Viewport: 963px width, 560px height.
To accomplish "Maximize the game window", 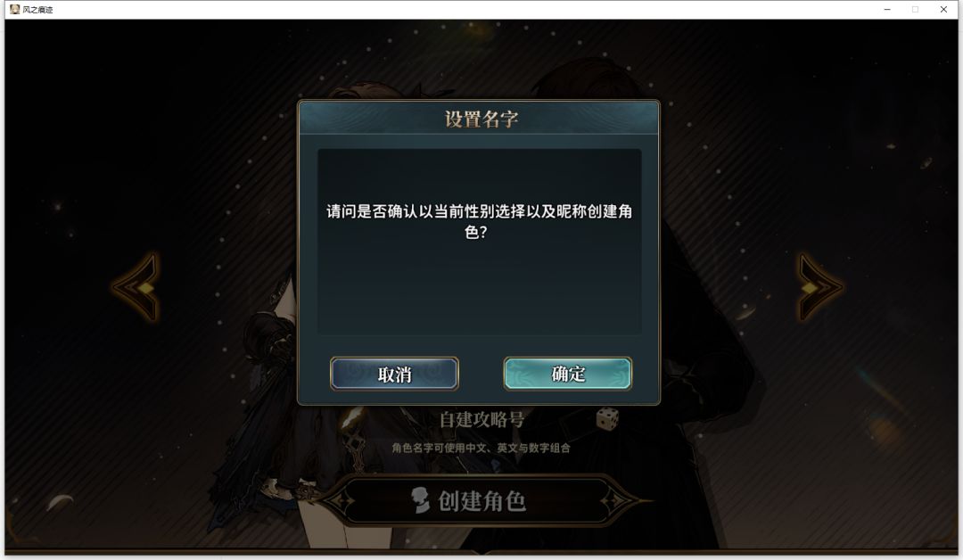I will coord(915,9).
